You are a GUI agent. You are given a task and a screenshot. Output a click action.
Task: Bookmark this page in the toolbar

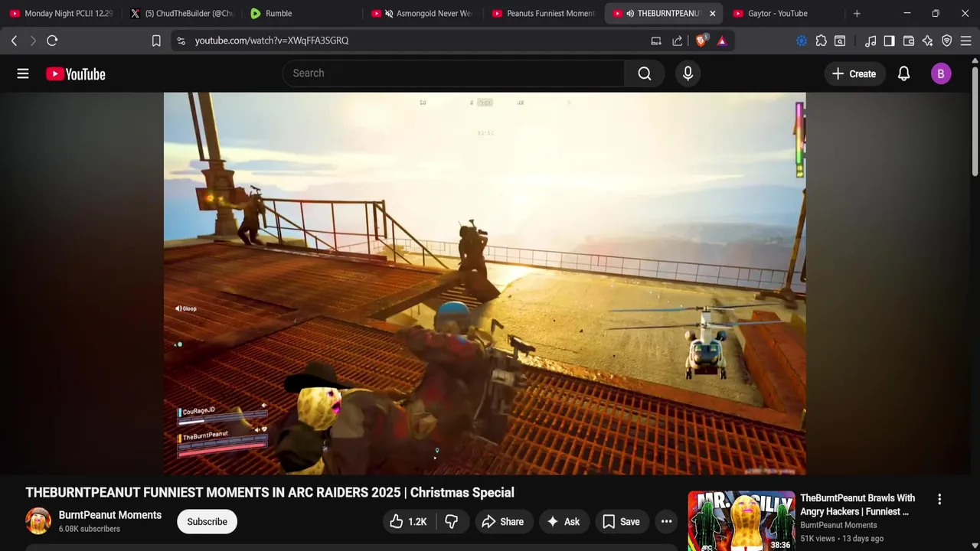coord(156,41)
